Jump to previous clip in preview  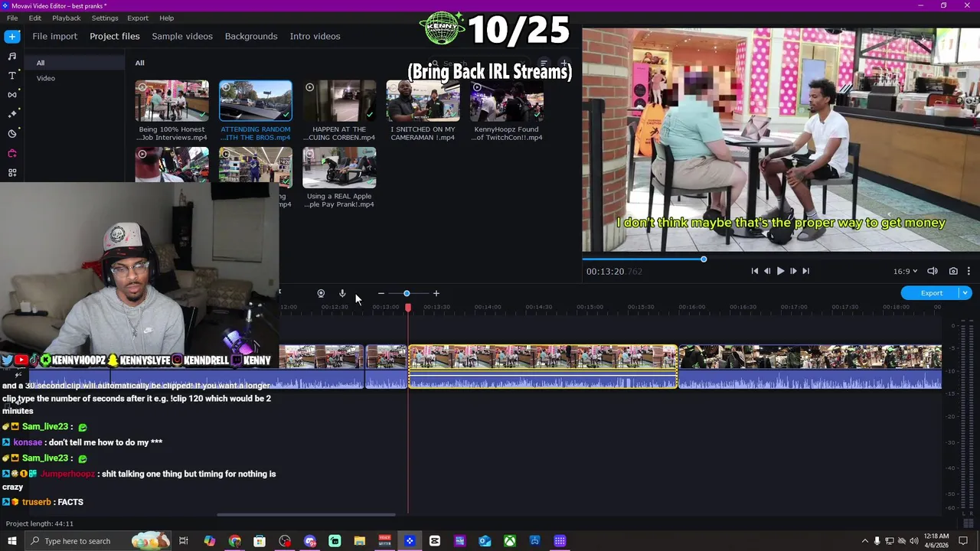click(x=754, y=271)
